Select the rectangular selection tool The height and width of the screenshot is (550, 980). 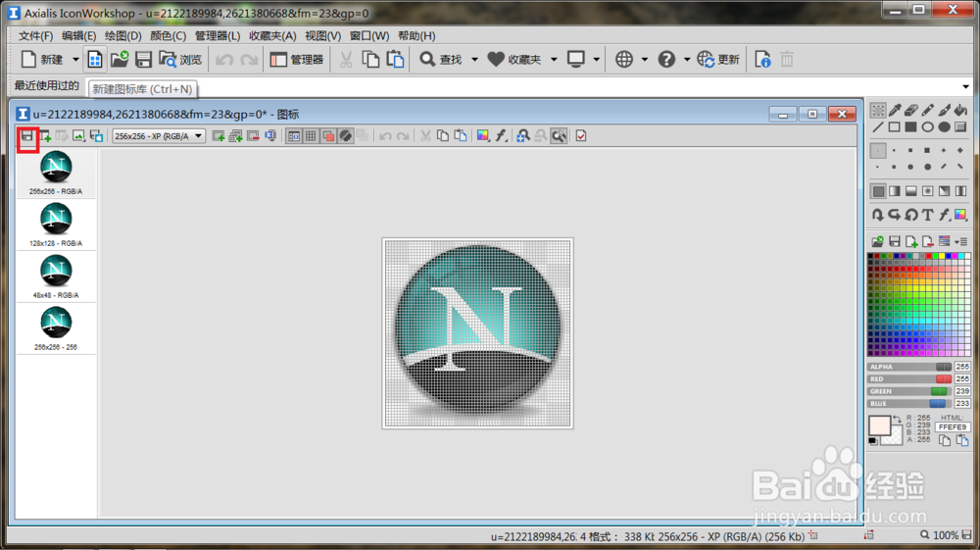878,111
